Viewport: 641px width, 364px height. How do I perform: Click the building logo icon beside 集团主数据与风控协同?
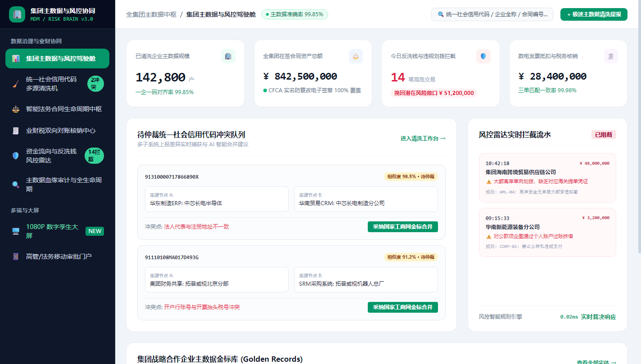pyautogui.click(x=17, y=14)
